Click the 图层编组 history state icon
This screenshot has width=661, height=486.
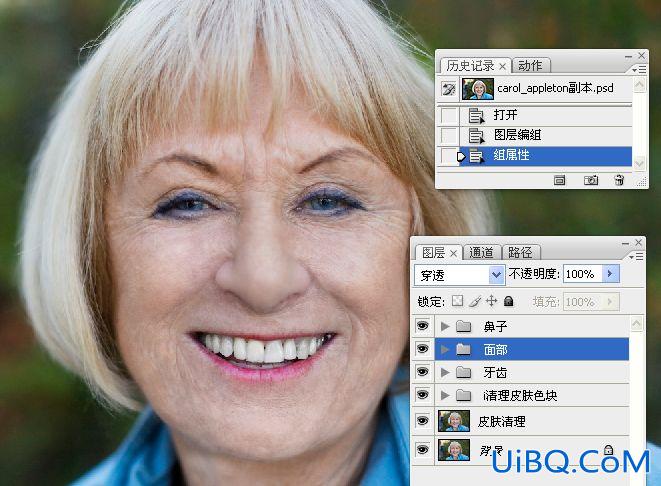coord(476,136)
